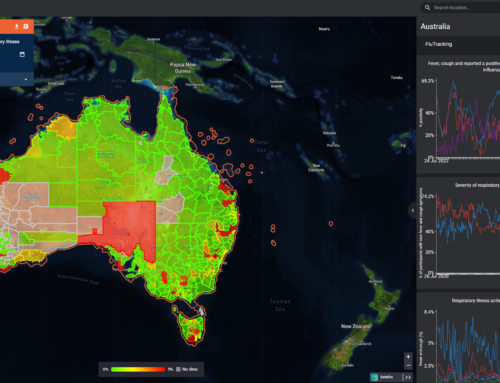Viewport: 500px width, 383px height.
Task: Click the download icon in the orange header
Action: (16, 26)
